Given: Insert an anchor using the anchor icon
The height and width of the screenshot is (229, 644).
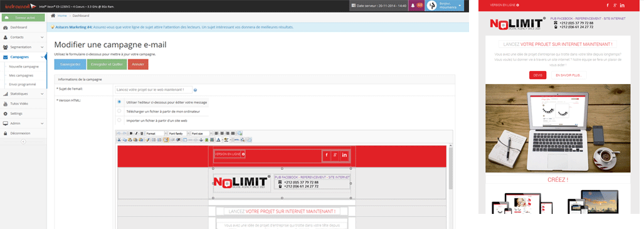Looking at the screenshot, I should 201,140.
